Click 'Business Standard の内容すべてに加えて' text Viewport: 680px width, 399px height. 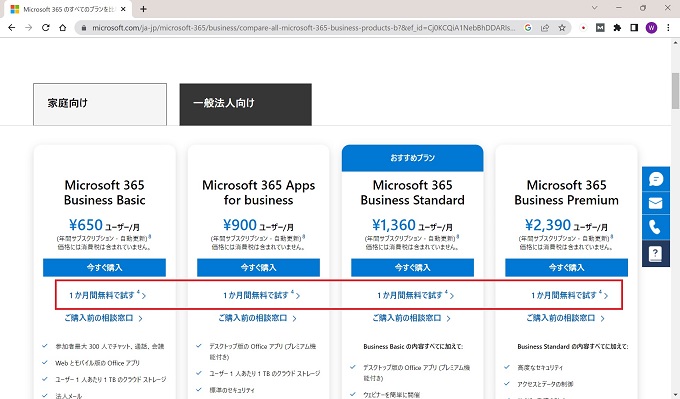(572, 347)
